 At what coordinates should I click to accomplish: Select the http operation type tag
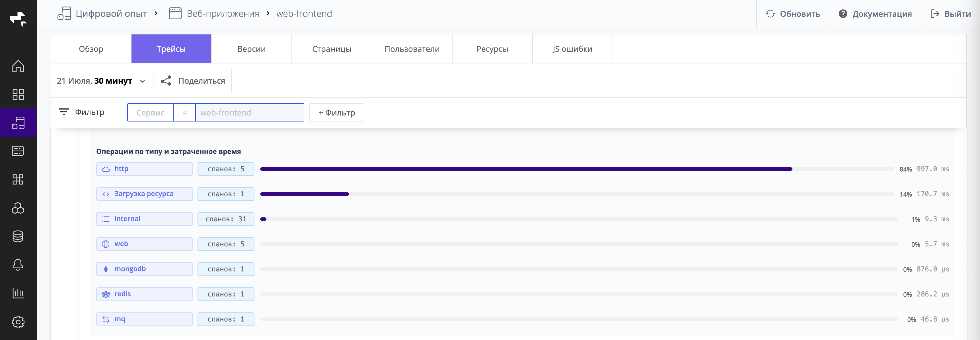(145, 169)
